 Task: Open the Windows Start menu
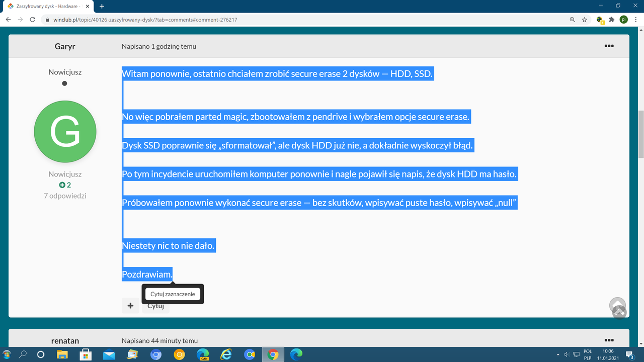(7, 354)
